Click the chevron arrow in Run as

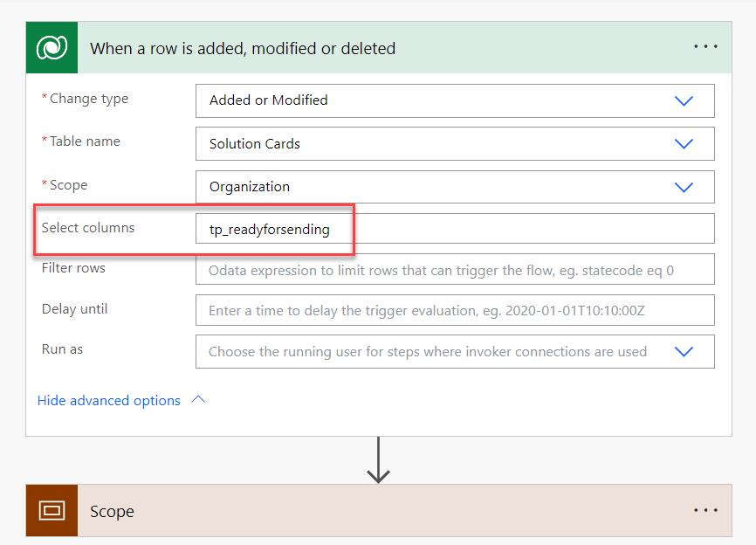click(x=684, y=352)
